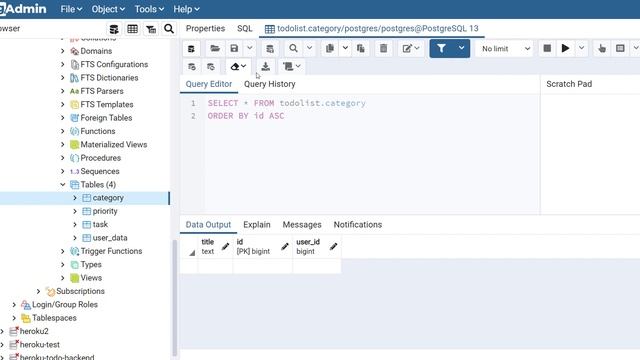Image resolution: width=640 pixels, height=360 pixels.
Task: Click the query tool connection icon
Action: 191,49
